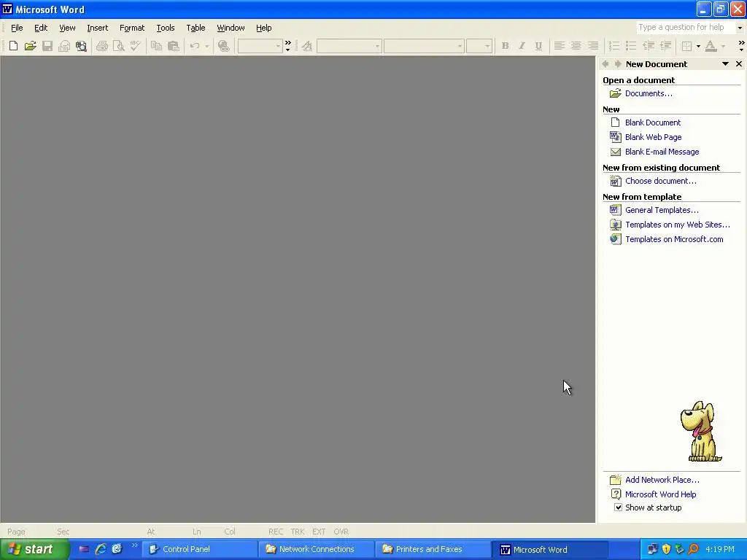Click the Open folder toolbar icon
The height and width of the screenshot is (560, 747).
tap(31, 46)
